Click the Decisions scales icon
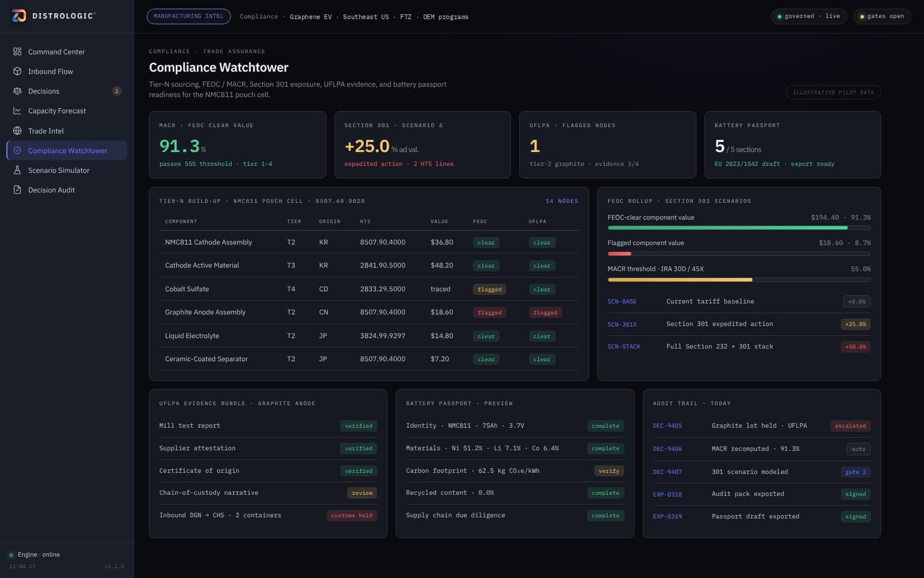The image size is (924, 578). click(17, 91)
